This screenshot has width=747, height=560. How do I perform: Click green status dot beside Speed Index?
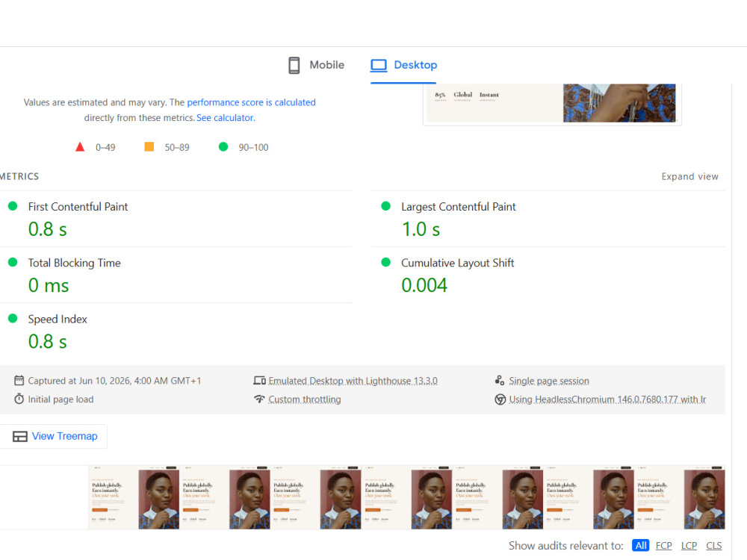(13, 319)
